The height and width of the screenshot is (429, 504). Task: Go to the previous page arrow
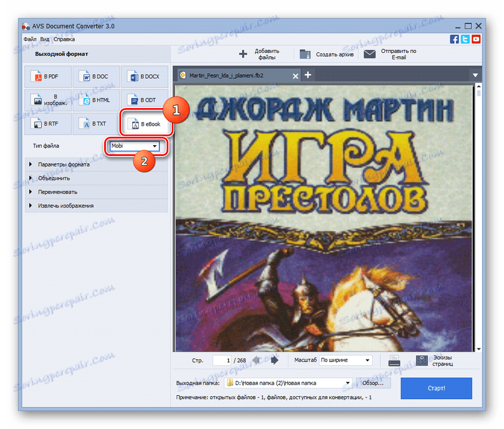[256, 360]
